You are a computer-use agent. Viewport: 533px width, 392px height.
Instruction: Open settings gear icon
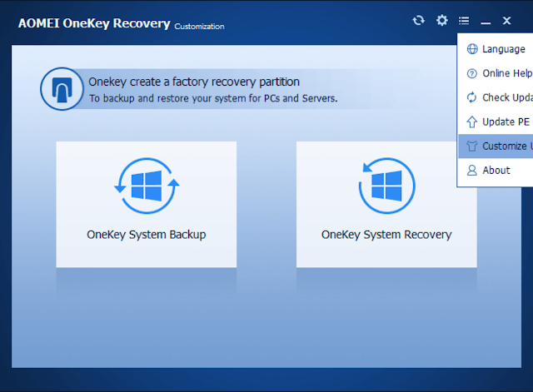441,21
